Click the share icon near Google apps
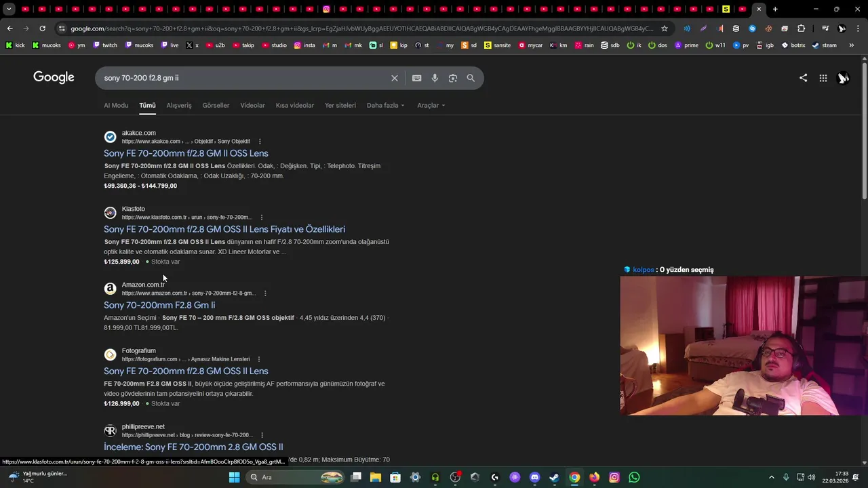The height and width of the screenshot is (488, 868). pyautogui.click(x=803, y=78)
